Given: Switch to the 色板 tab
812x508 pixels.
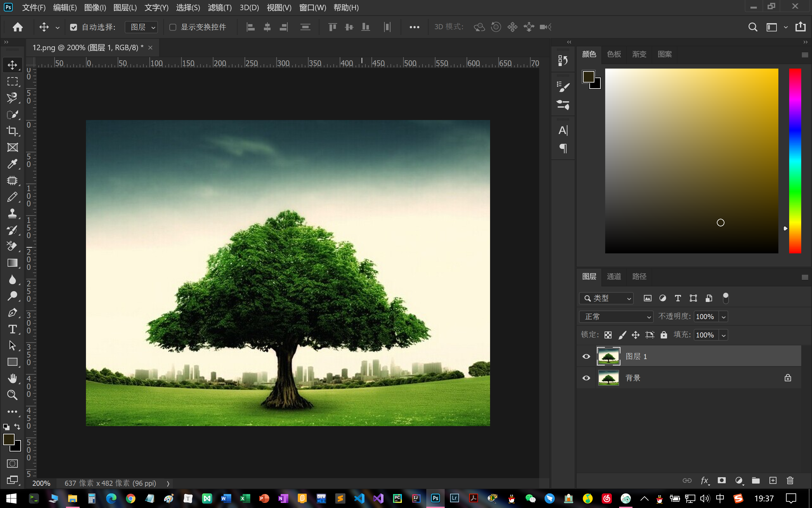Looking at the screenshot, I should pyautogui.click(x=614, y=54).
